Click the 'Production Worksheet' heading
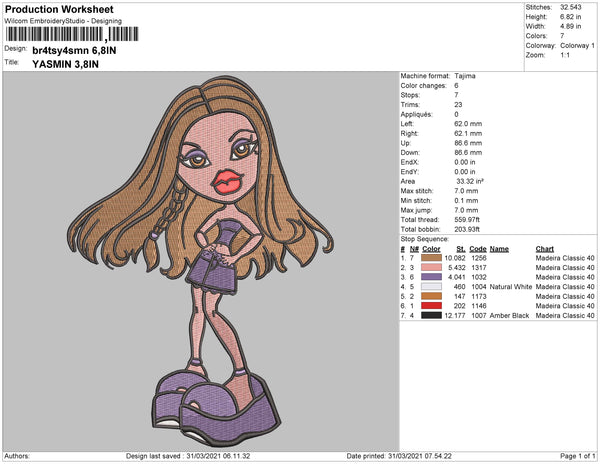The image size is (600, 464). (59, 10)
